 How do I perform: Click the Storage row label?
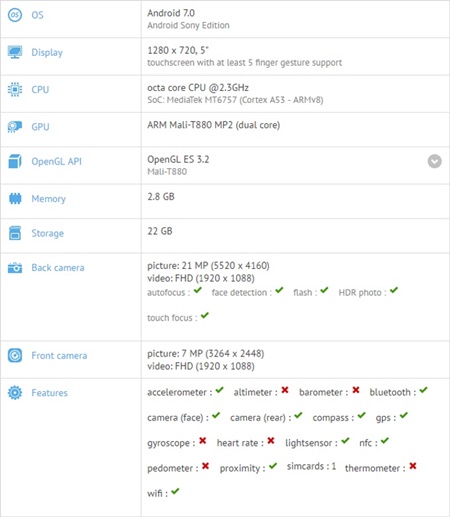(x=48, y=233)
